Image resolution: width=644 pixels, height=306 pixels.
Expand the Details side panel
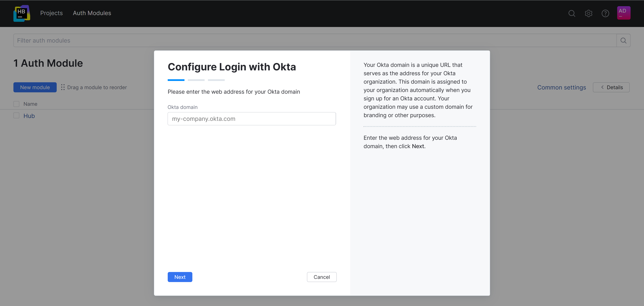point(611,87)
